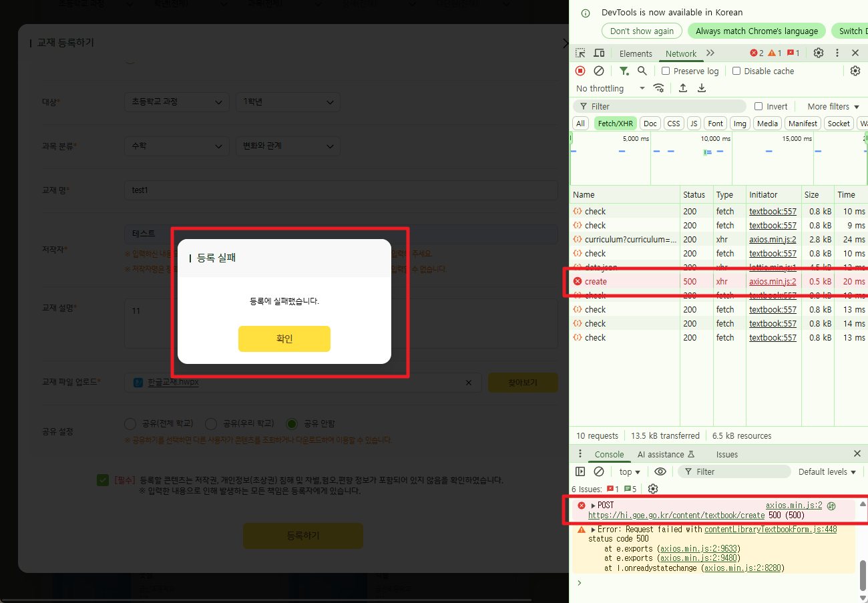The width and height of the screenshot is (868, 603).
Task: Open the Default levels dropdown
Action: pyautogui.click(x=827, y=471)
